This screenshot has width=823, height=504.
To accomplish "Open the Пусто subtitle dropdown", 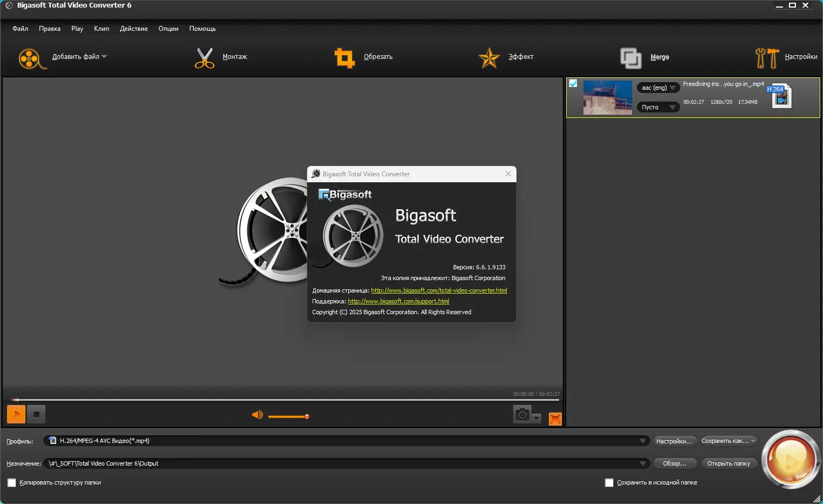I will (x=658, y=107).
